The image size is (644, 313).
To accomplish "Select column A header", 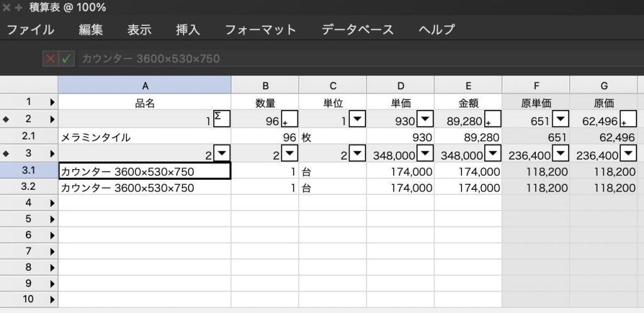I will point(145,85).
